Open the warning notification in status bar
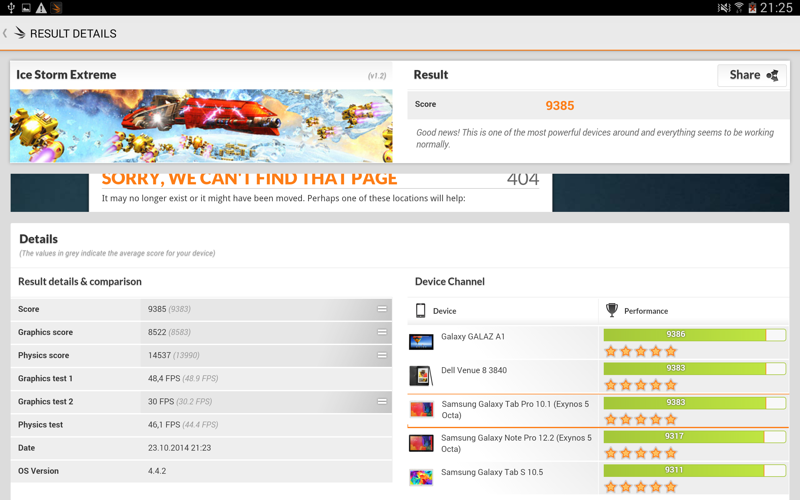This screenshot has width=800, height=500. pos(41,8)
